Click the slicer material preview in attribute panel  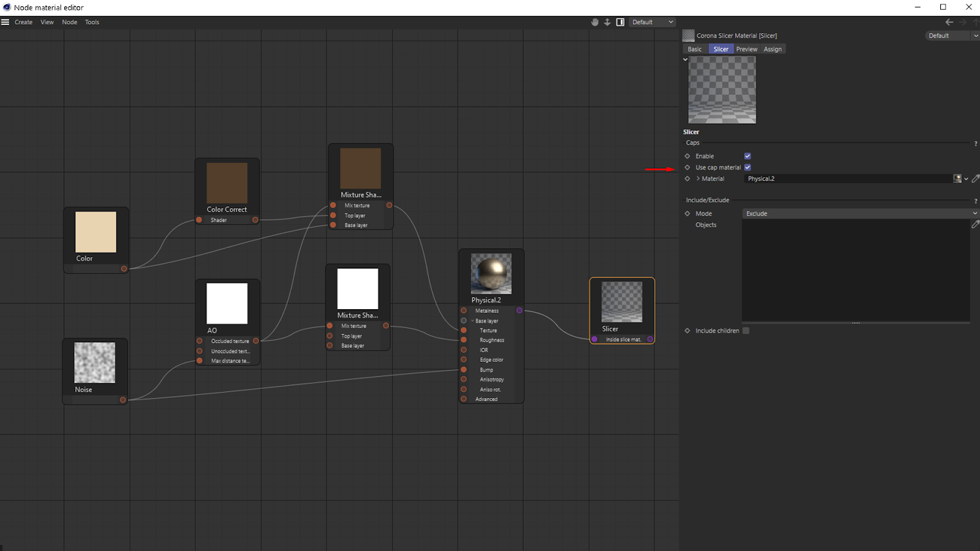coord(722,90)
